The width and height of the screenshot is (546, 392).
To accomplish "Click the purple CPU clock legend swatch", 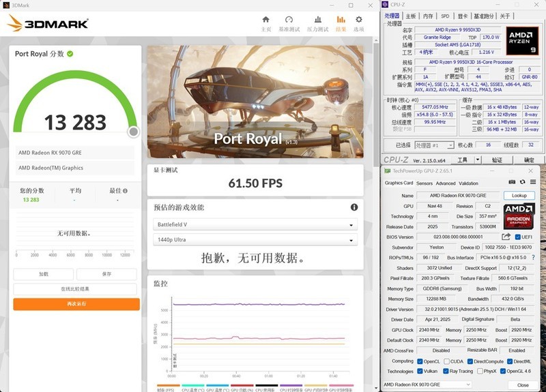I will point(291,385).
